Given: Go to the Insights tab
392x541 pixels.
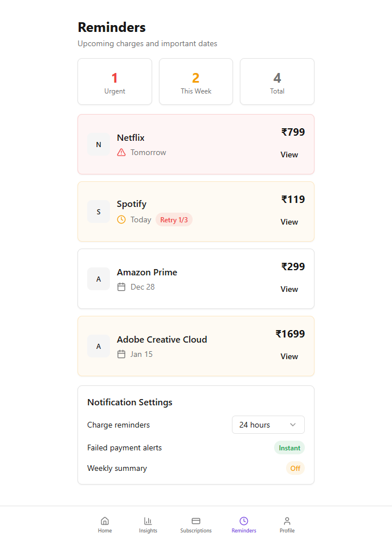Looking at the screenshot, I should point(148,524).
